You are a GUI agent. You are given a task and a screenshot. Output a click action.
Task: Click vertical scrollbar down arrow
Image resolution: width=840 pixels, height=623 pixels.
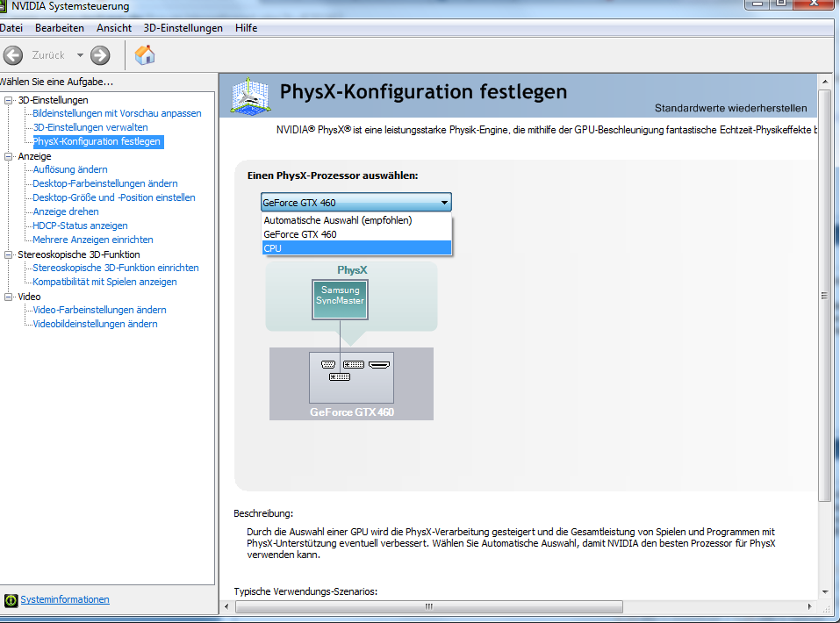825,592
